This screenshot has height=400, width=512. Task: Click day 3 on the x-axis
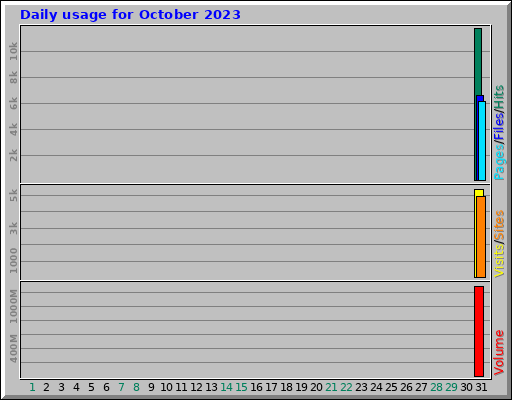pyautogui.click(x=61, y=387)
